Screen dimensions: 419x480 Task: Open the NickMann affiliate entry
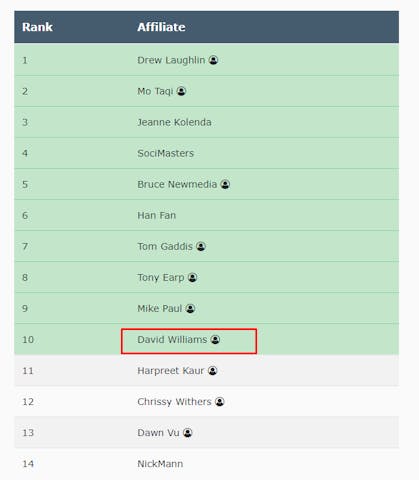160,464
